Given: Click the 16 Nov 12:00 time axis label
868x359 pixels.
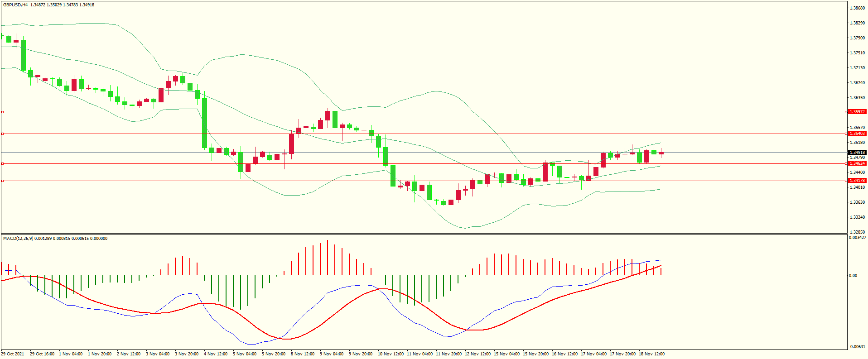Looking at the screenshot, I should tap(564, 354).
